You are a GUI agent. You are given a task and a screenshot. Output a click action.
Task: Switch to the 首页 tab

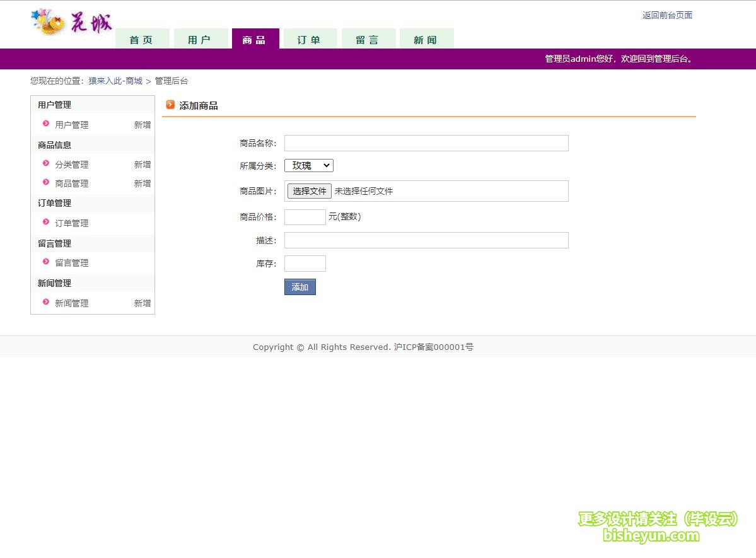coord(142,38)
